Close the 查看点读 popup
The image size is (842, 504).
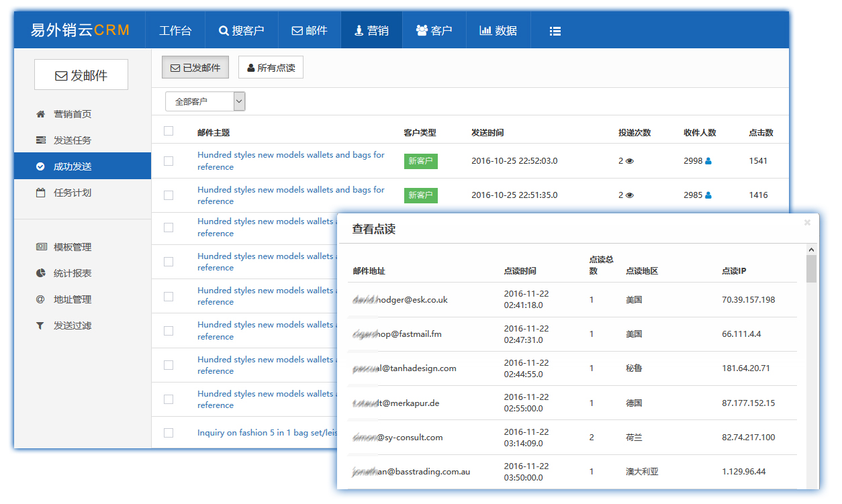click(x=807, y=222)
